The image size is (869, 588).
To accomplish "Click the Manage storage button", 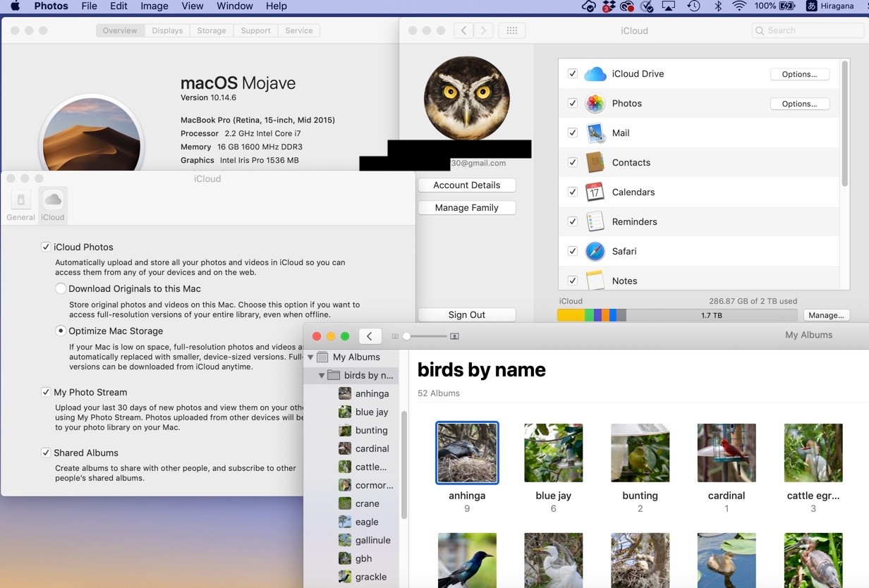I will (826, 315).
